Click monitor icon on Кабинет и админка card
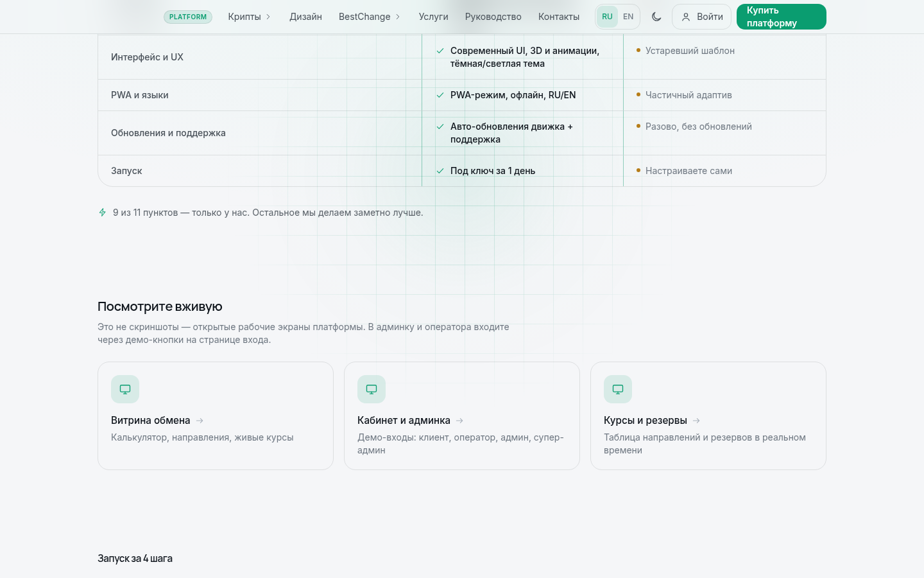The height and width of the screenshot is (578, 924). click(x=372, y=389)
